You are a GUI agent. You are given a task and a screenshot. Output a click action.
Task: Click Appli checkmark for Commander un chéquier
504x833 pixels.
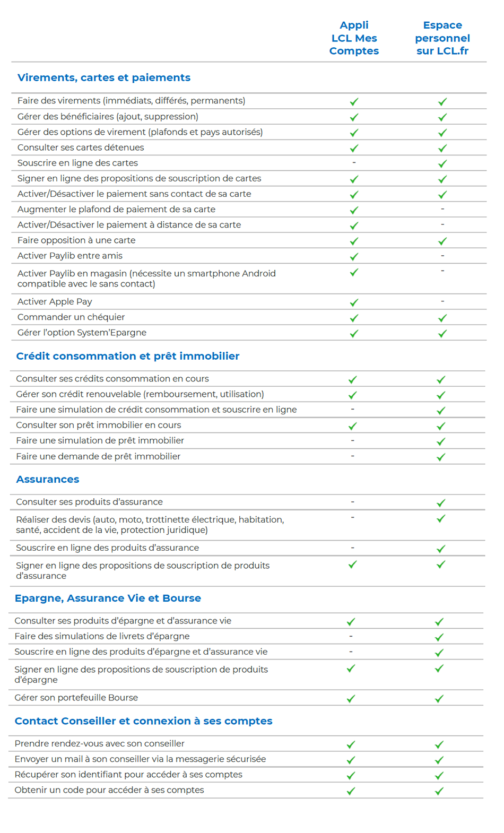click(354, 318)
